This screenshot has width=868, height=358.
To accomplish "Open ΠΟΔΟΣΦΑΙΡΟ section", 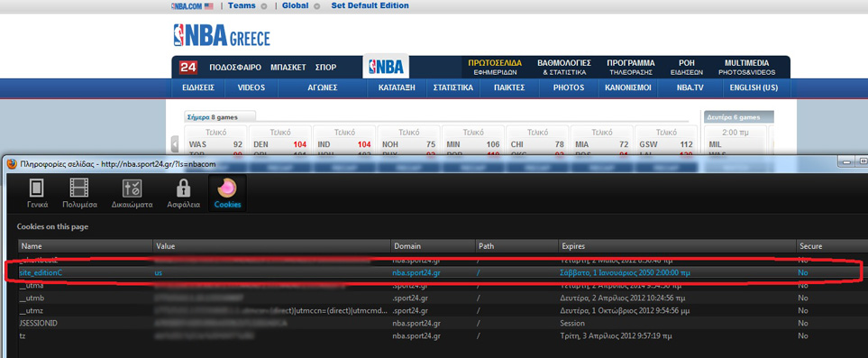I will (235, 68).
